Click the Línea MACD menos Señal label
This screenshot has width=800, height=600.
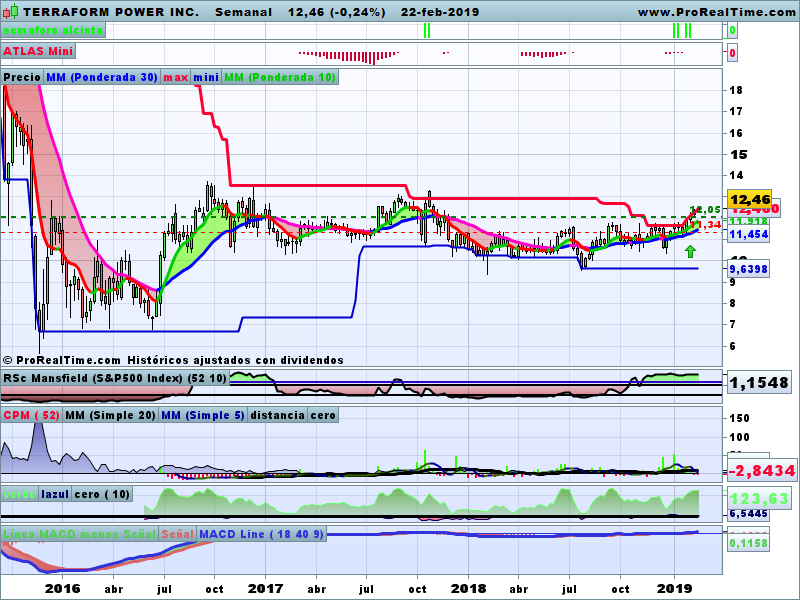coord(79,534)
